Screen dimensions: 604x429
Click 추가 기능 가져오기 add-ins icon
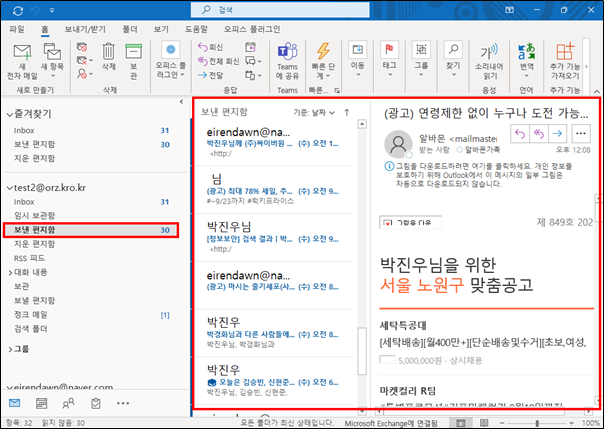pos(565,61)
